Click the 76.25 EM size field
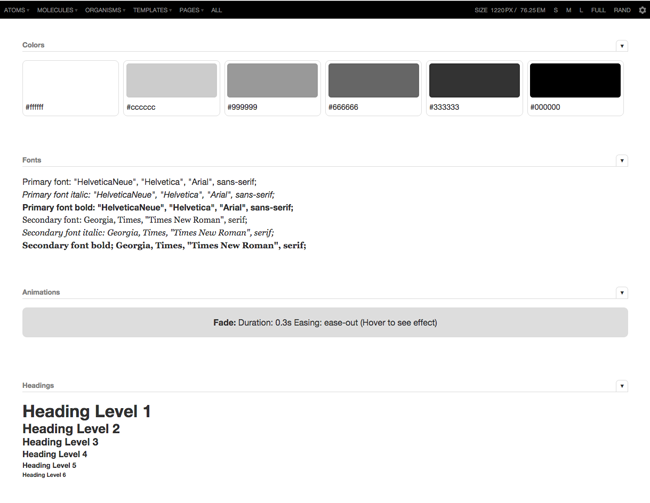Screen dimensions: 650x503 [533, 10]
